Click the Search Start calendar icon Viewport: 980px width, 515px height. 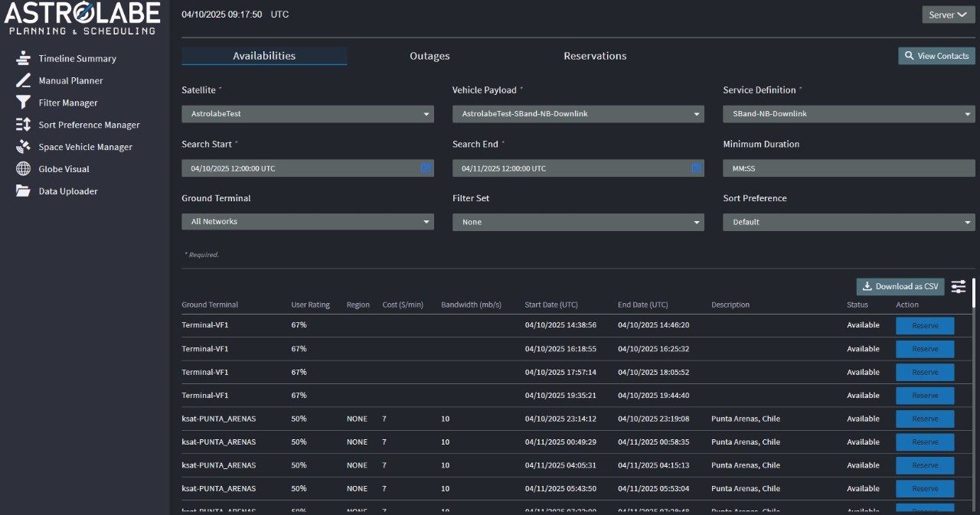[426, 168]
